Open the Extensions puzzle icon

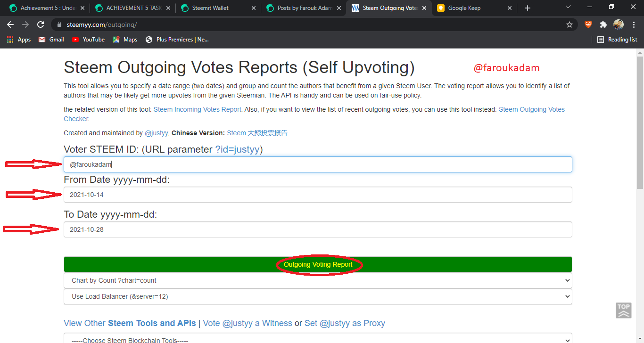[x=603, y=24]
